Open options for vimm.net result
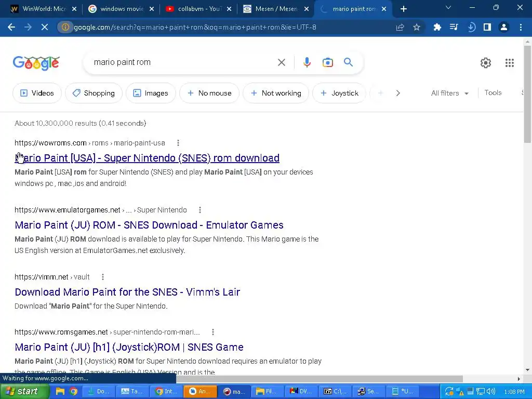The width and height of the screenshot is (532, 399). coord(103,277)
